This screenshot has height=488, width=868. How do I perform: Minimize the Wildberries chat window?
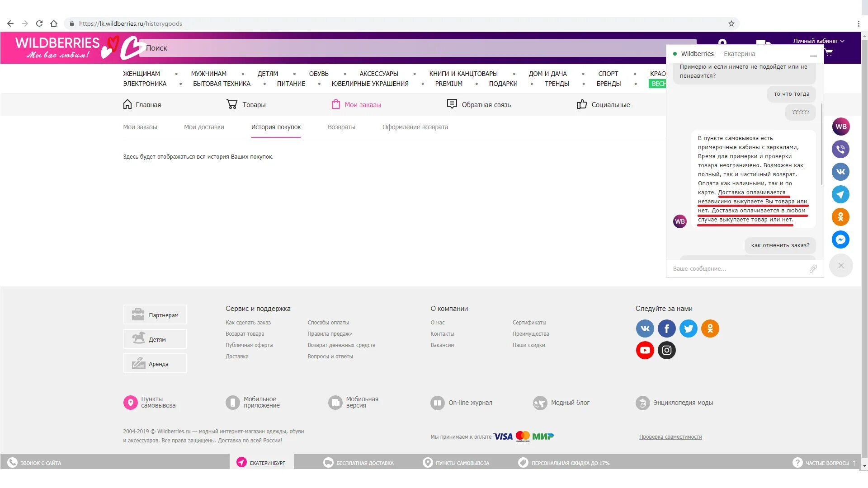813,55
